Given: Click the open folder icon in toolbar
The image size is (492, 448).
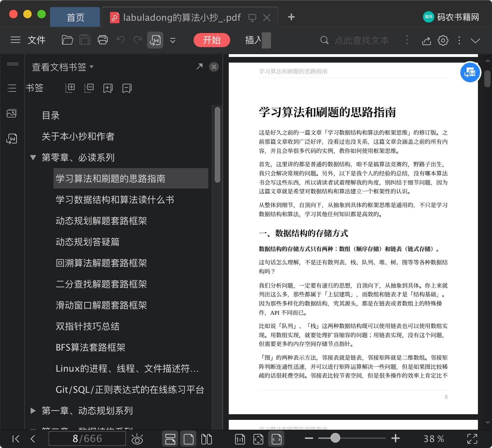Looking at the screenshot, I should [67, 40].
